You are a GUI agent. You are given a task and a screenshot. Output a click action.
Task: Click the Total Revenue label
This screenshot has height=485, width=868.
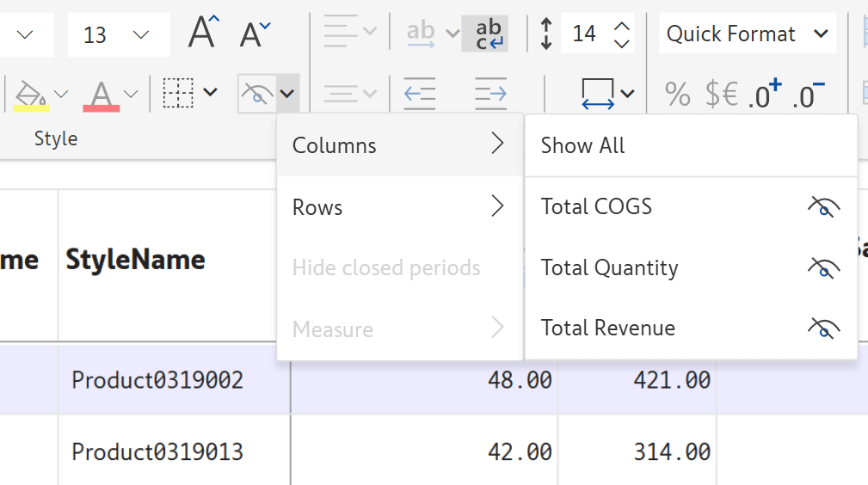608,328
